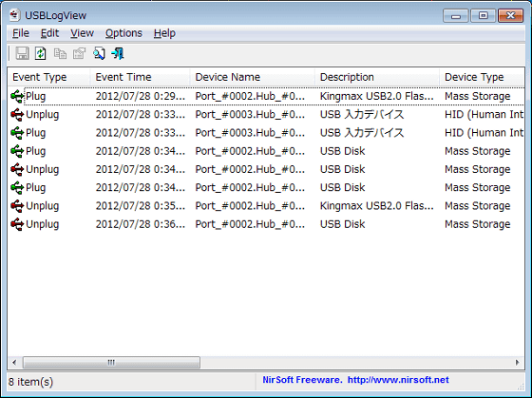Click the Refresh toolbar icon
This screenshot has width=532, height=398.
41,53
